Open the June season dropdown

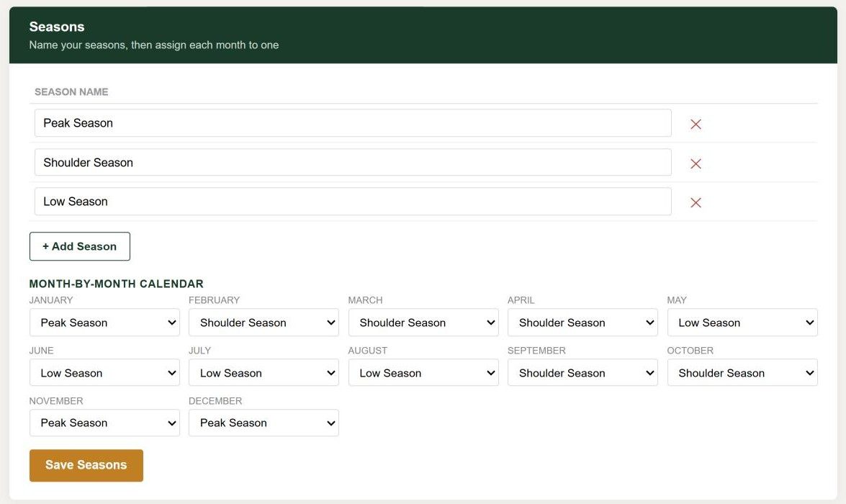point(104,372)
